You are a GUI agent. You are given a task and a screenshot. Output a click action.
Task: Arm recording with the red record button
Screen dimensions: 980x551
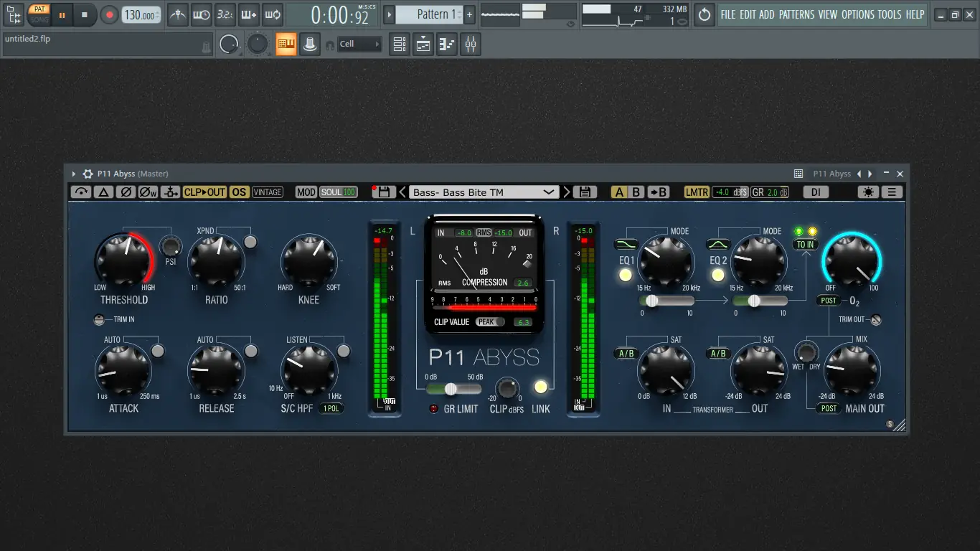[x=109, y=14]
